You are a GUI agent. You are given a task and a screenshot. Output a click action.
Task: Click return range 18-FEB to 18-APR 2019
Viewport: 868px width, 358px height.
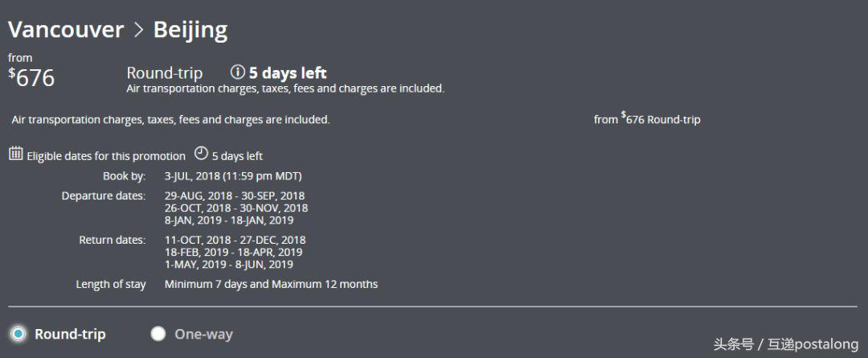[233, 252]
